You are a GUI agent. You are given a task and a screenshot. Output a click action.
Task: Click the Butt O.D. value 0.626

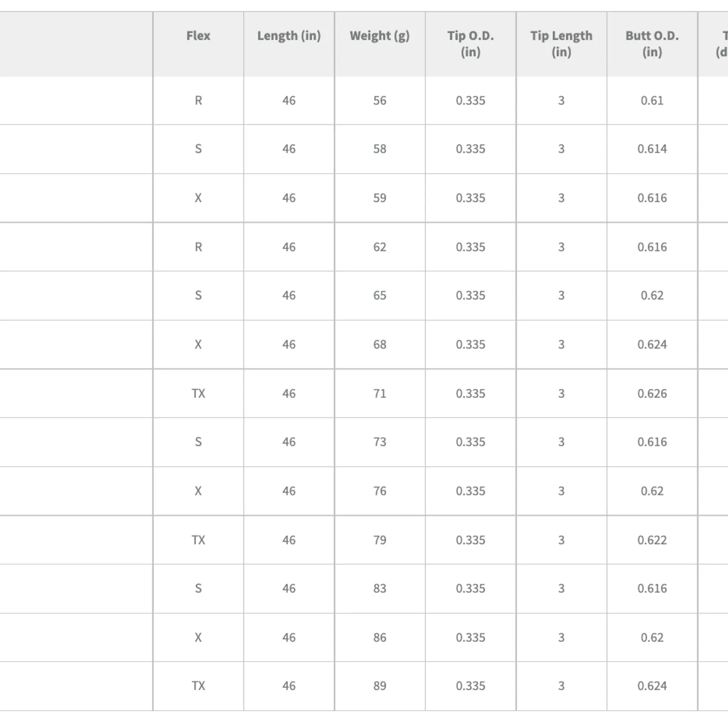652,394
